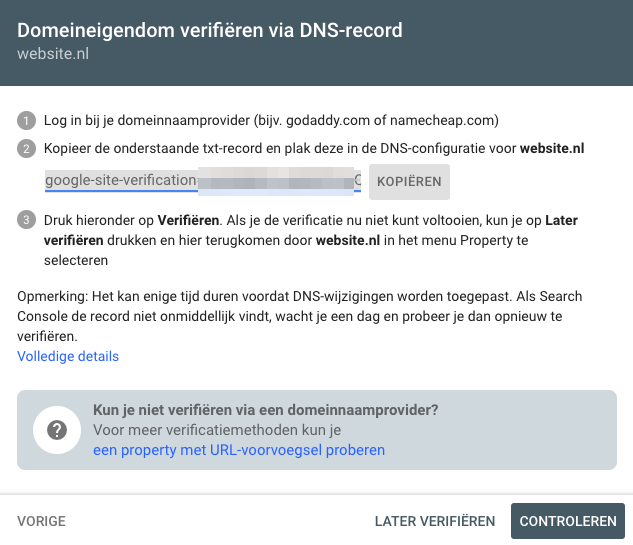Choose LATER VERIFIËREN

pos(435,521)
